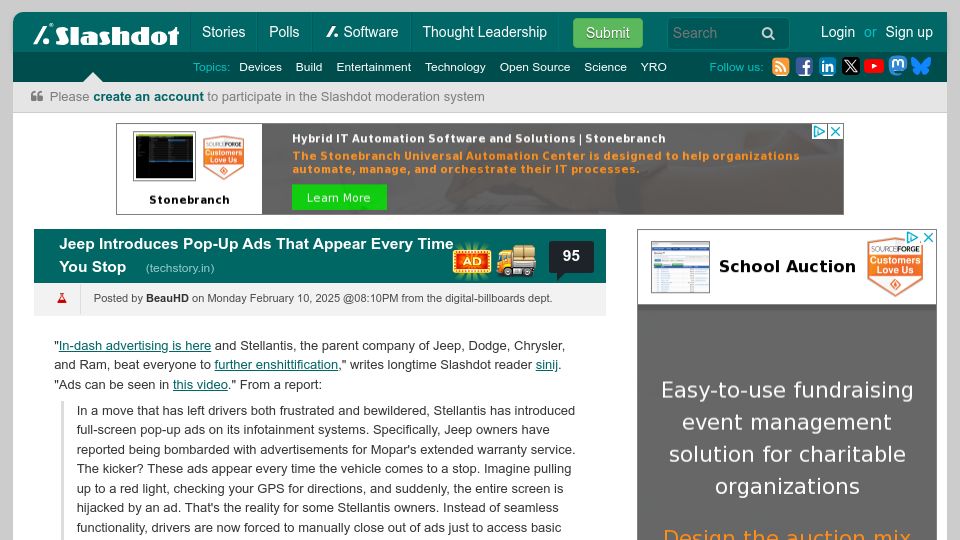Click the 95 comments bubble
Viewport: 960px width, 540px height.
pyautogui.click(x=571, y=257)
